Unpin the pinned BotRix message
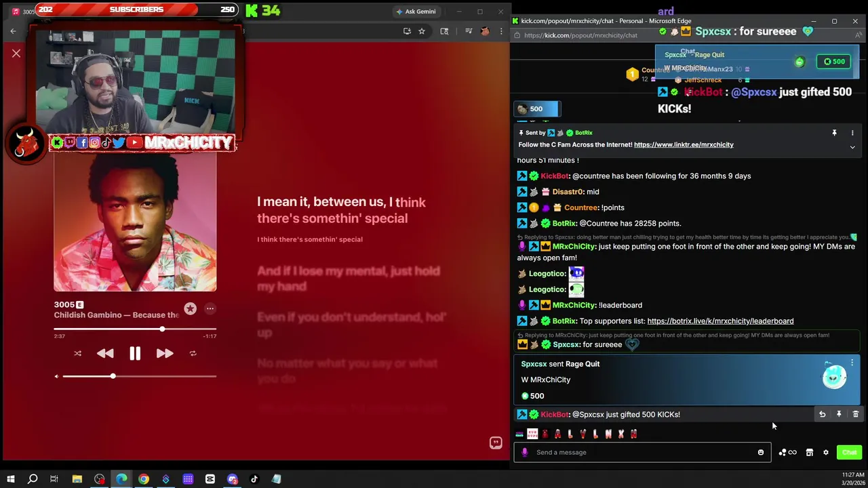 834,133
